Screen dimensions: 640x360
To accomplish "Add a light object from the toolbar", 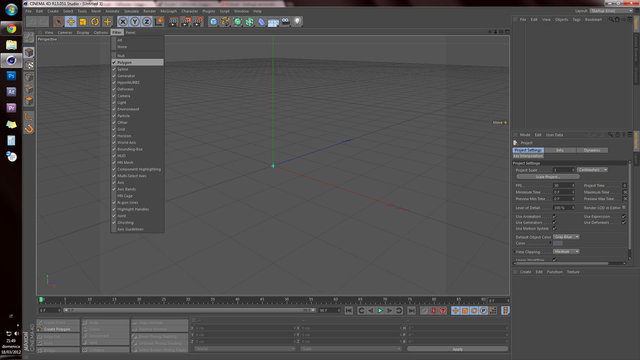I will pos(298,22).
